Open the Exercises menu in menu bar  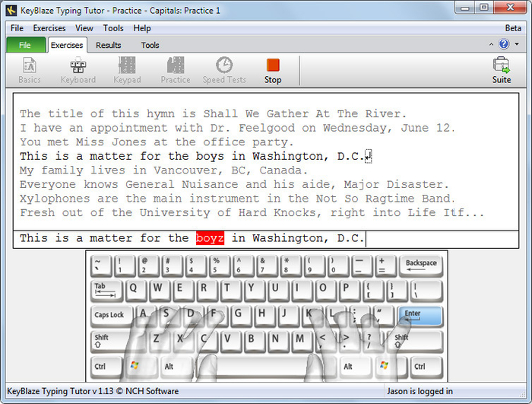[49, 28]
